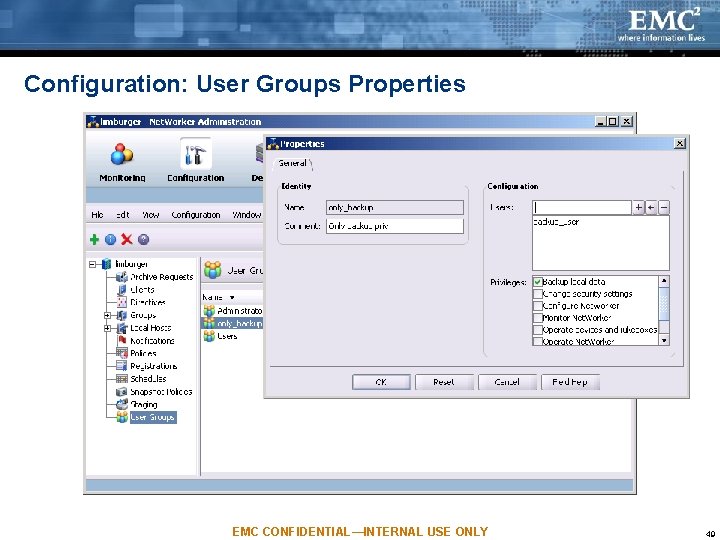The image size is (720, 540).
Task: Select the Staging tree icon
Action: click(122, 404)
